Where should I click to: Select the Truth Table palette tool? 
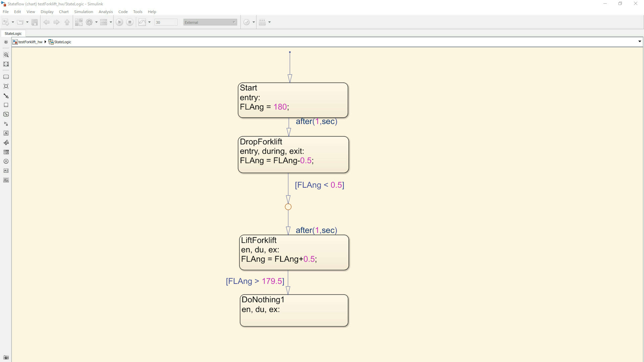point(6,152)
